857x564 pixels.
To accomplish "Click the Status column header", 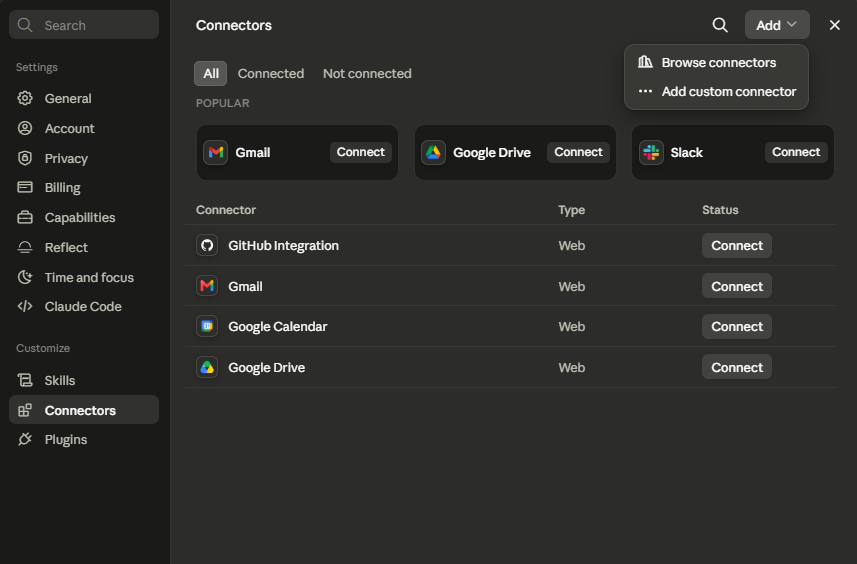I will (x=720, y=210).
